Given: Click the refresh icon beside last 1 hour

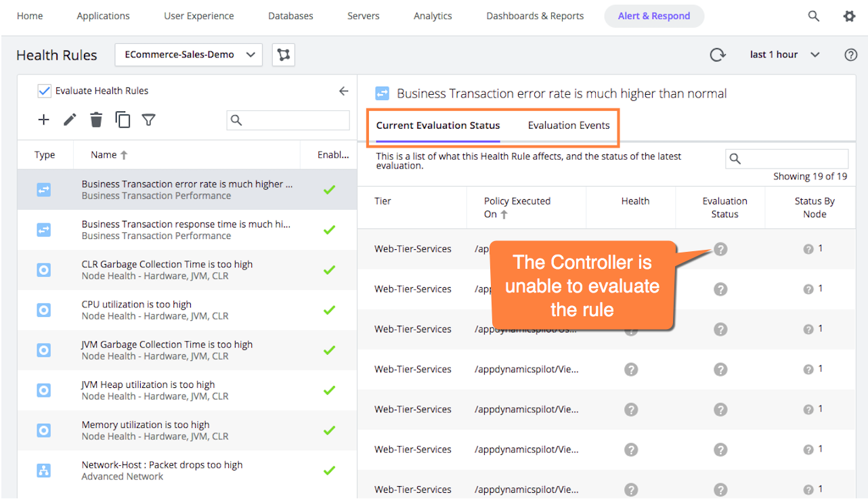Looking at the screenshot, I should tap(718, 55).
